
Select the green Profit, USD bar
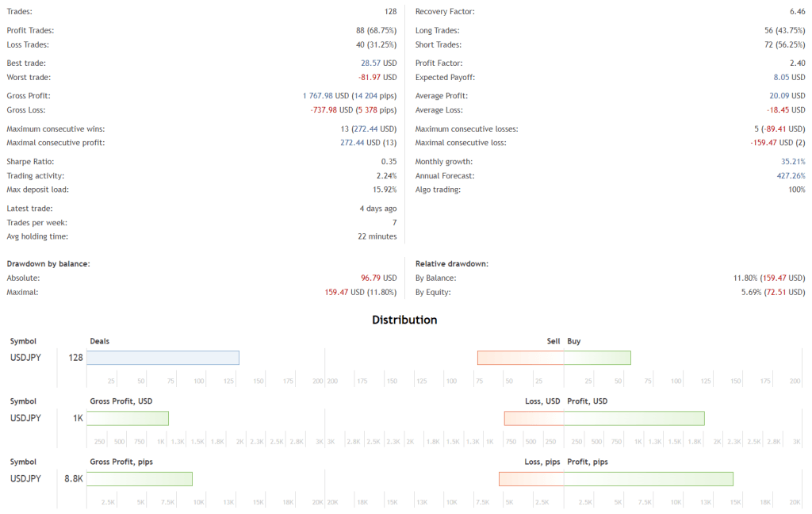click(x=634, y=418)
